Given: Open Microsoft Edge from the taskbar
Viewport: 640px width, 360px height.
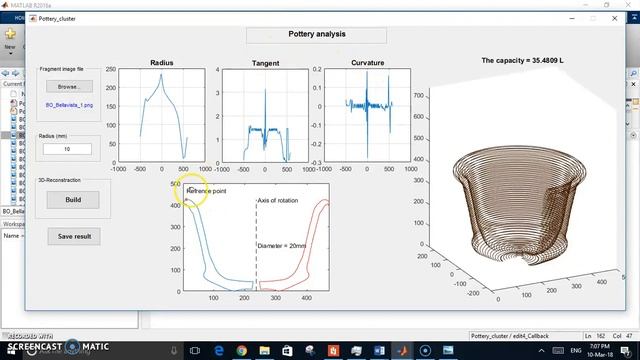Looking at the screenshot, I should tap(219, 351).
